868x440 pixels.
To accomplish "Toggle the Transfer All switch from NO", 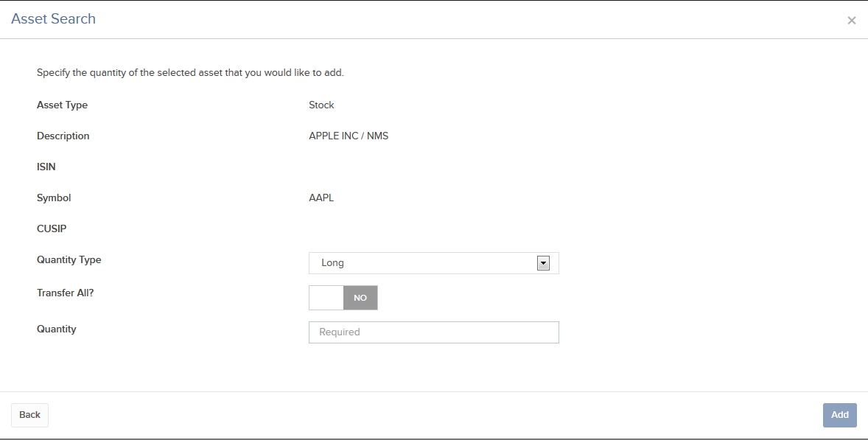I will pos(343,298).
